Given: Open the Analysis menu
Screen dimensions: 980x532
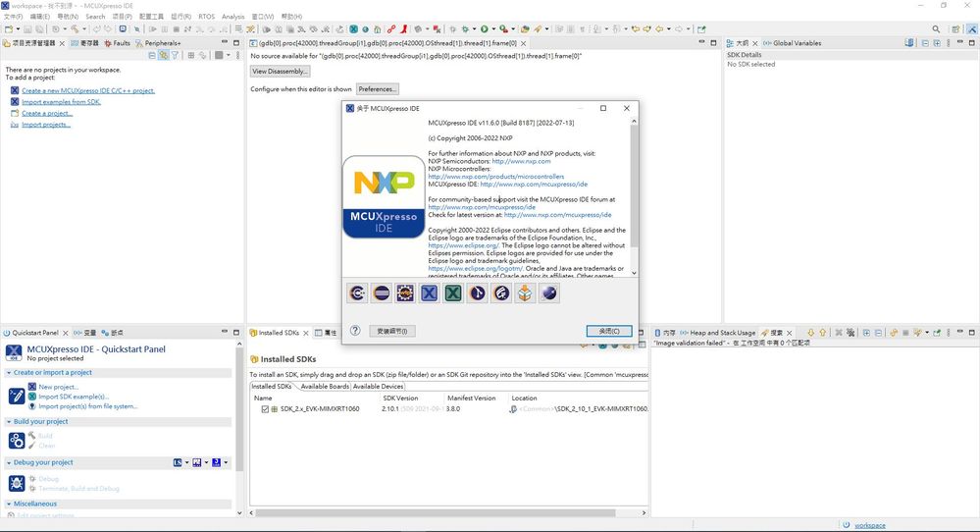Looking at the screenshot, I should [x=233, y=17].
